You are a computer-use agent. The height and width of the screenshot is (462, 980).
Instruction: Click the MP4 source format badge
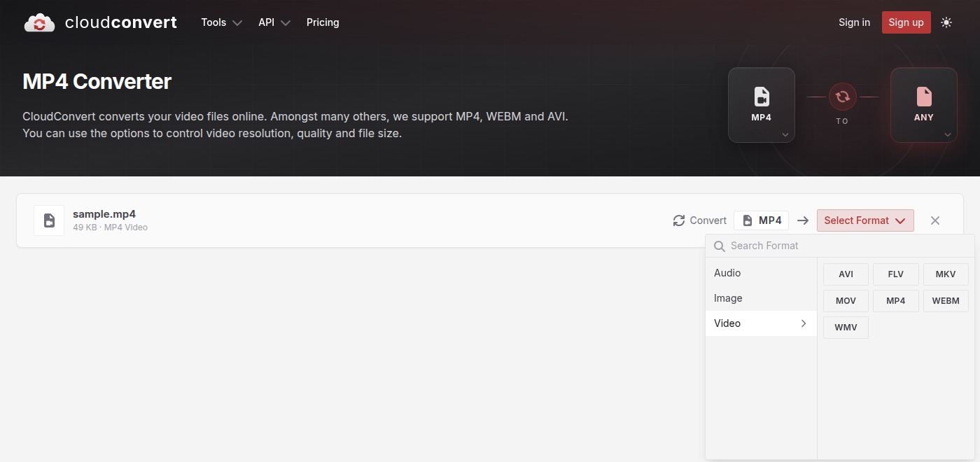(762, 220)
